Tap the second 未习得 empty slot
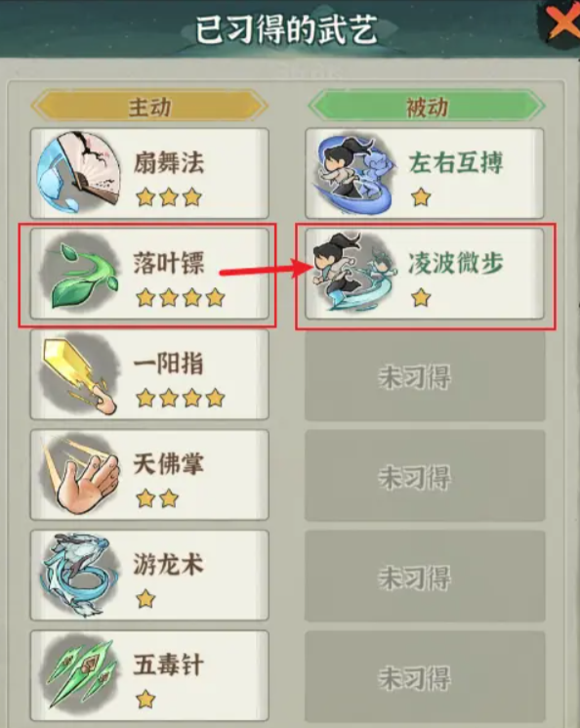580x728 pixels. coord(425,477)
